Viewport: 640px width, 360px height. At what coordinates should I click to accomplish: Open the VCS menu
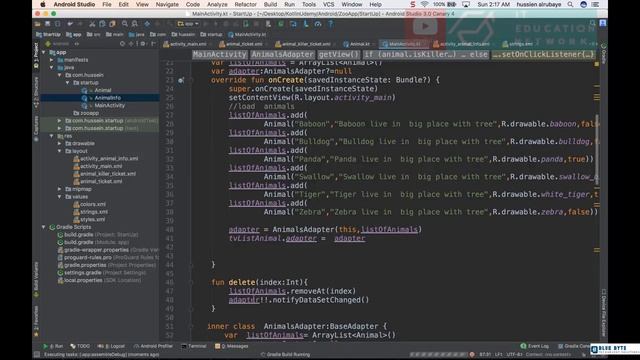[x=328, y=4]
